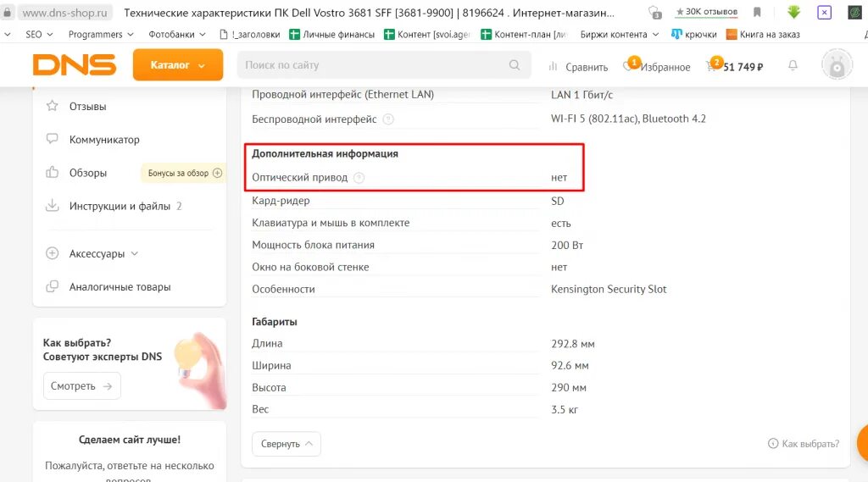Click the extension icon left of 30K отзывов
This screenshot has height=482, width=868.
pos(655,12)
